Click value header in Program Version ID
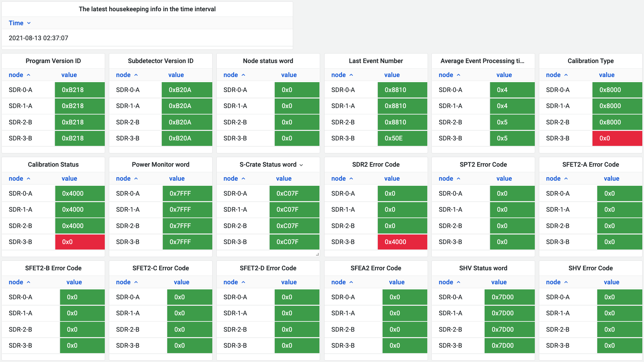The height and width of the screenshot is (362, 644). 69,75
